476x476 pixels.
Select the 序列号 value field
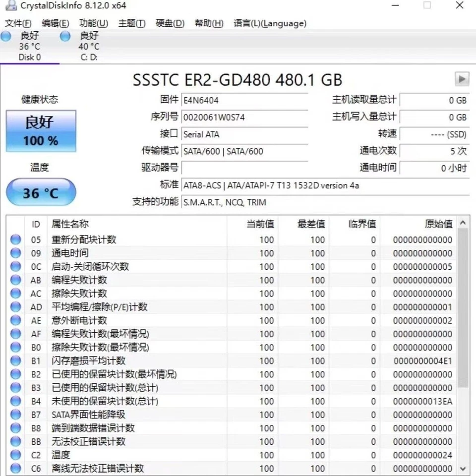coord(245,117)
